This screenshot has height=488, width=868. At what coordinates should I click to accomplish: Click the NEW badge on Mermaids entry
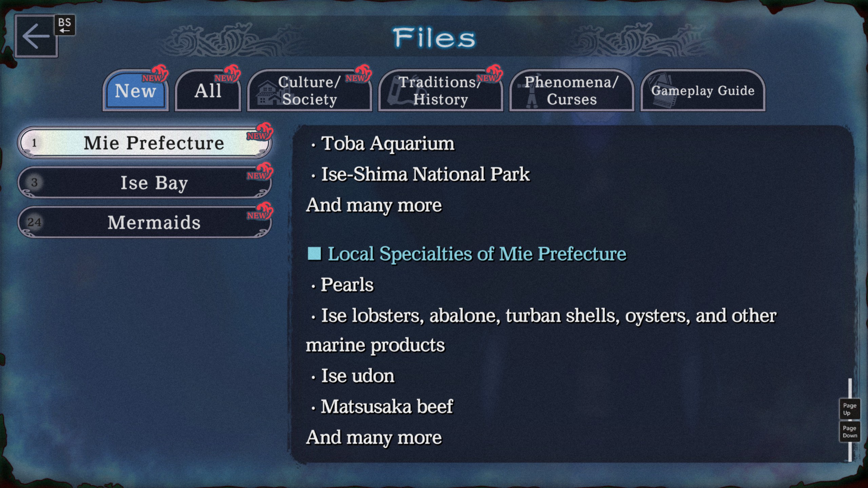(259, 212)
